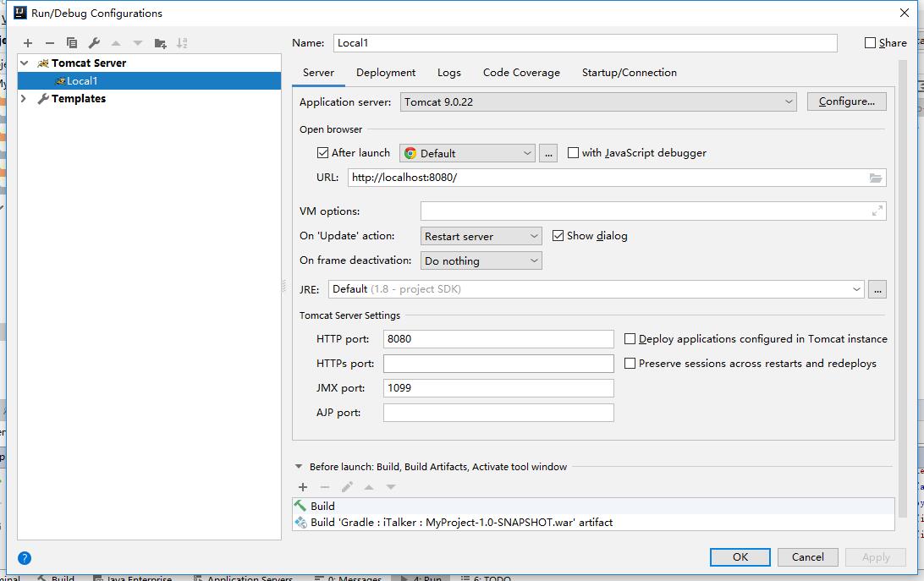
Task: Switch to the Deployment tab
Action: pos(386,73)
